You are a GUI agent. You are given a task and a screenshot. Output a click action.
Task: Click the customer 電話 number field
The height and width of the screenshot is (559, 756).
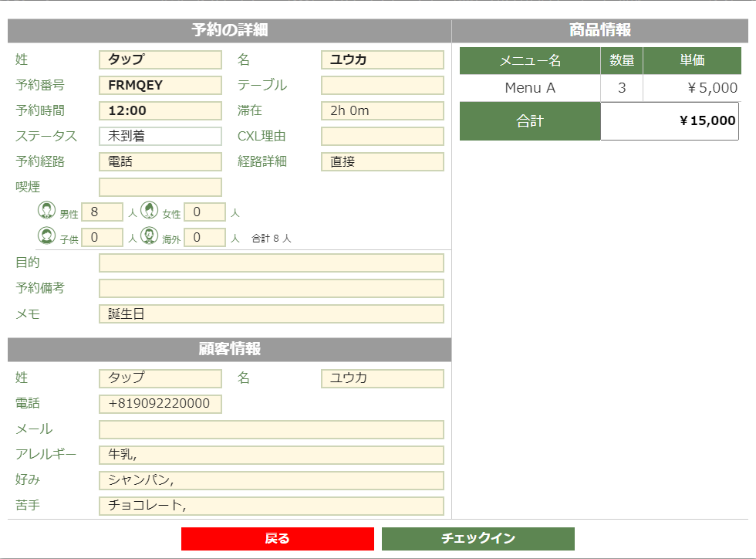click(x=160, y=404)
